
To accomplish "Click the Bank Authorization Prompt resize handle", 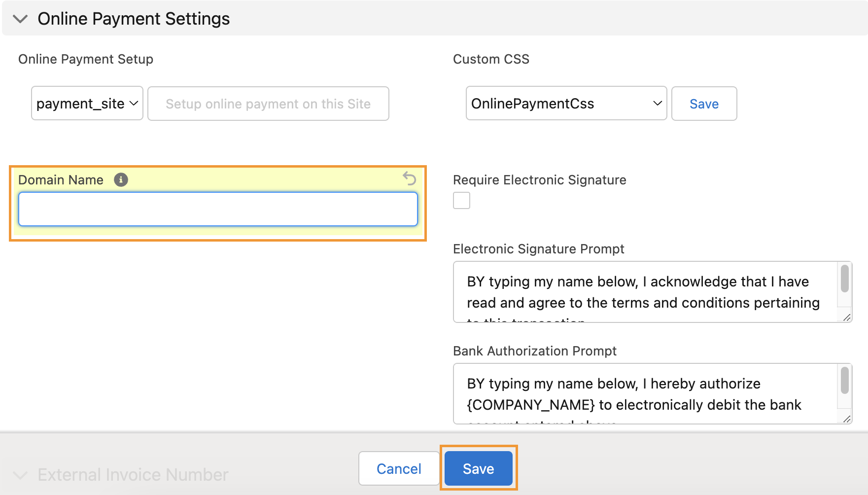I will [847, 419].
